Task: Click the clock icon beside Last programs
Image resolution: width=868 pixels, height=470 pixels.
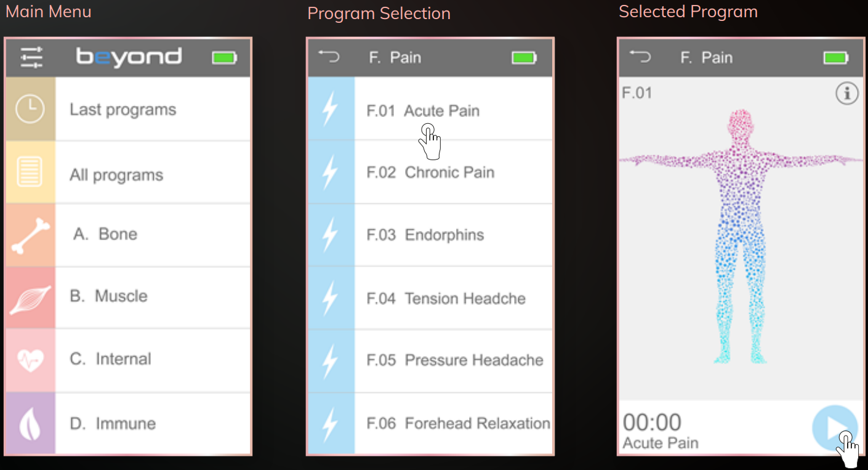Action: click(30, 110)
